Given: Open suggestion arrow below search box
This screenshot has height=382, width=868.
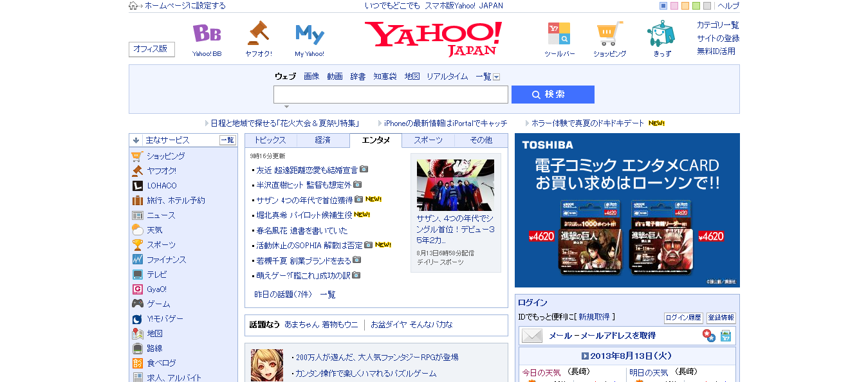Looking at the screenshot, I should click(286, 107).
